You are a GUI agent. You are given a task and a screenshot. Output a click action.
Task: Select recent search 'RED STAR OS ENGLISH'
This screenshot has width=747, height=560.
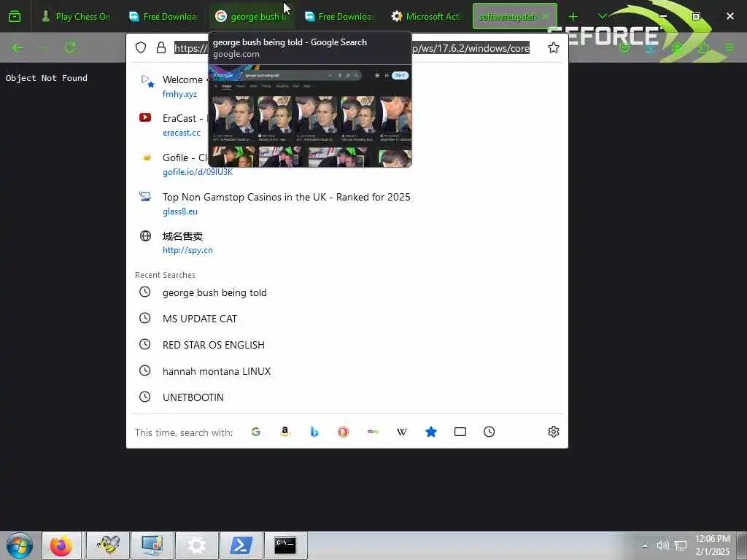point(347,345)
